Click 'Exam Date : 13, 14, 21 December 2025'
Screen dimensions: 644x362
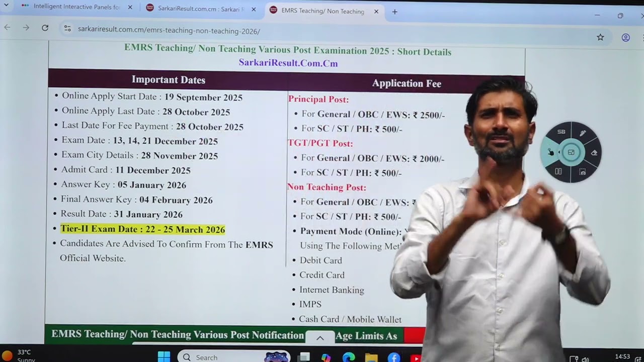click(140, 141)
